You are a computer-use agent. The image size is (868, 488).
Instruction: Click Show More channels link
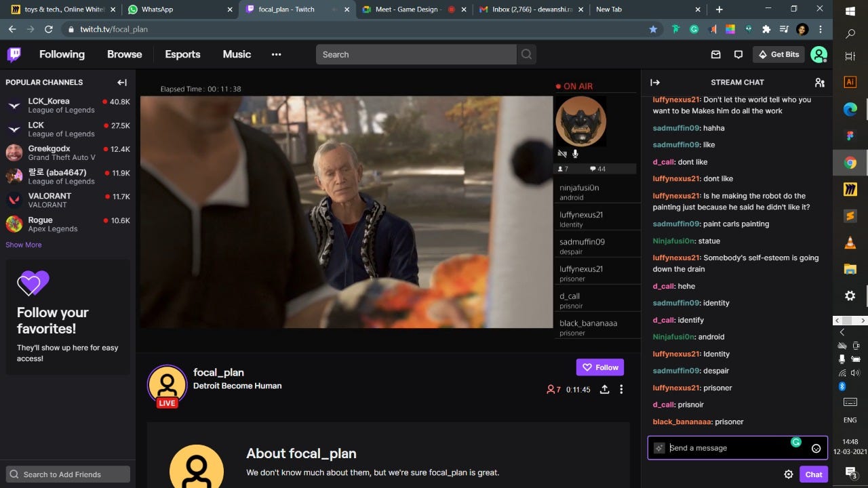(x=24, y=245)
